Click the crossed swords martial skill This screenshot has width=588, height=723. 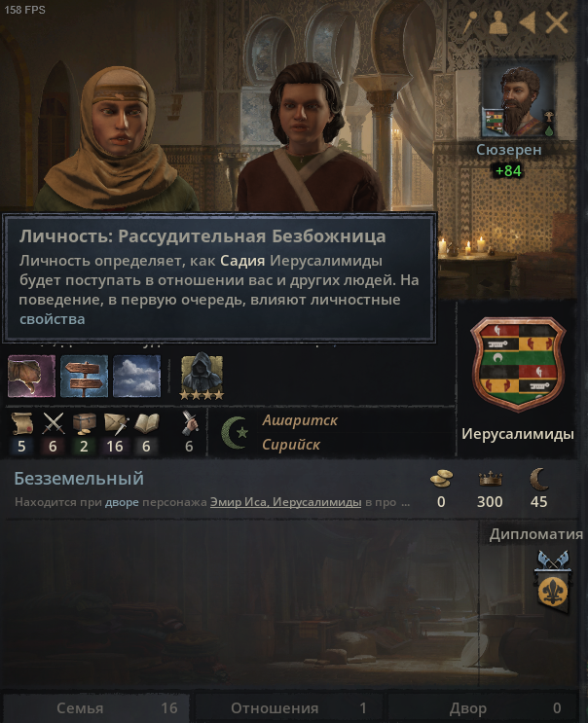[53, 423]
